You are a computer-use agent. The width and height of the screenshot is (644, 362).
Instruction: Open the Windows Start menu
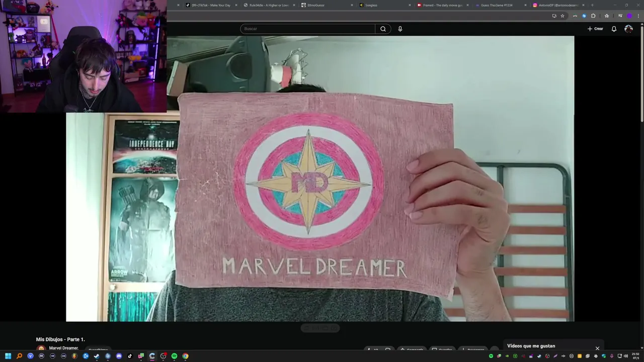click(x=8, y=356)
